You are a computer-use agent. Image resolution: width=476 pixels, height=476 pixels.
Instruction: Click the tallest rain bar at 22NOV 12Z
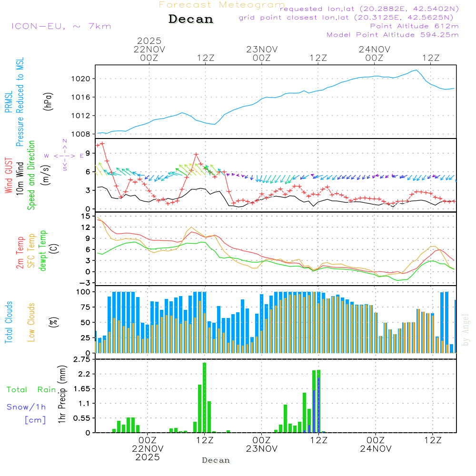pos(205,397)
